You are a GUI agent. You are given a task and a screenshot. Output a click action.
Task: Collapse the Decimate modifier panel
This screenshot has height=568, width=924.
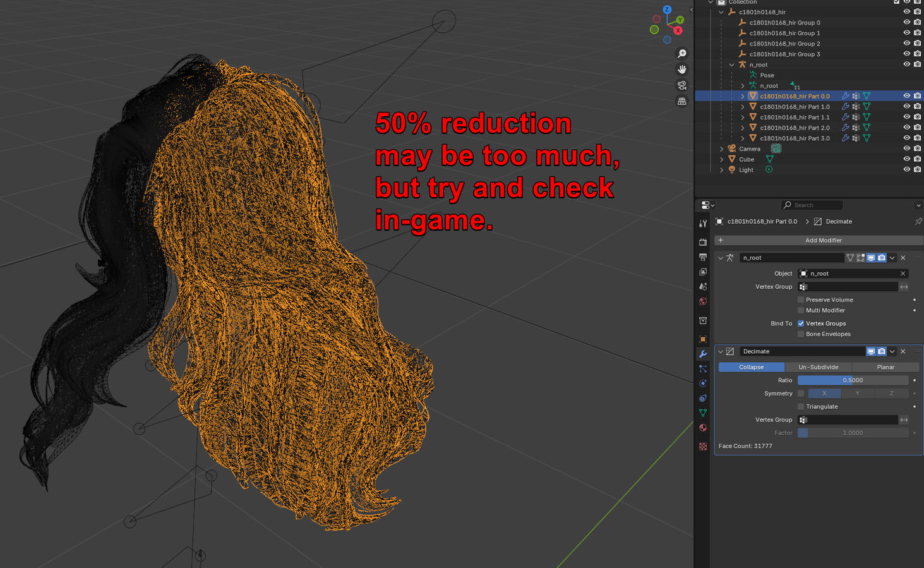point(721,352)
